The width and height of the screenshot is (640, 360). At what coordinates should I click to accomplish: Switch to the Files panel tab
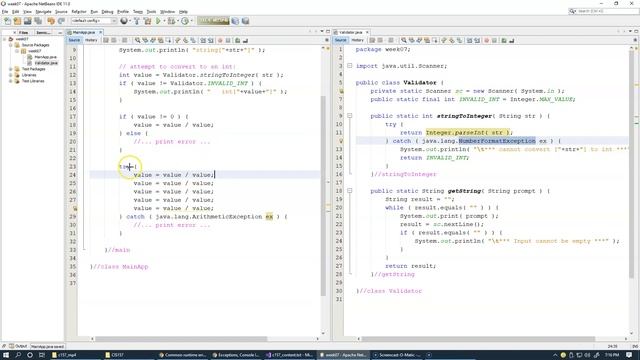[x=24, y=32]
